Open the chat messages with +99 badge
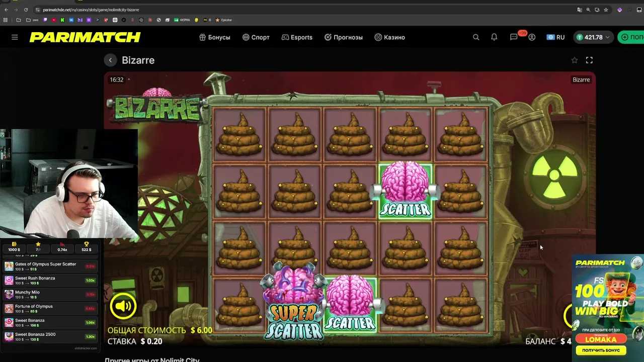644x362 pixels. tap(514, 37)
